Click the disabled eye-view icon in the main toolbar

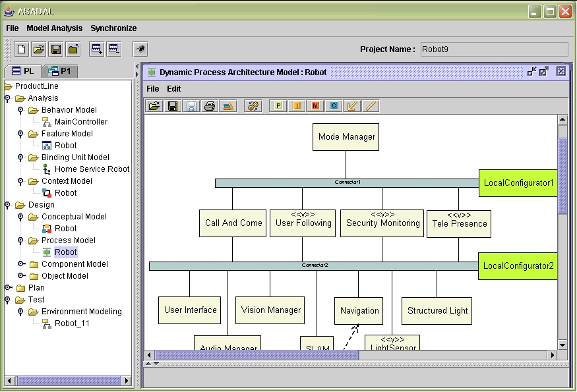click(x=140, y=49)
